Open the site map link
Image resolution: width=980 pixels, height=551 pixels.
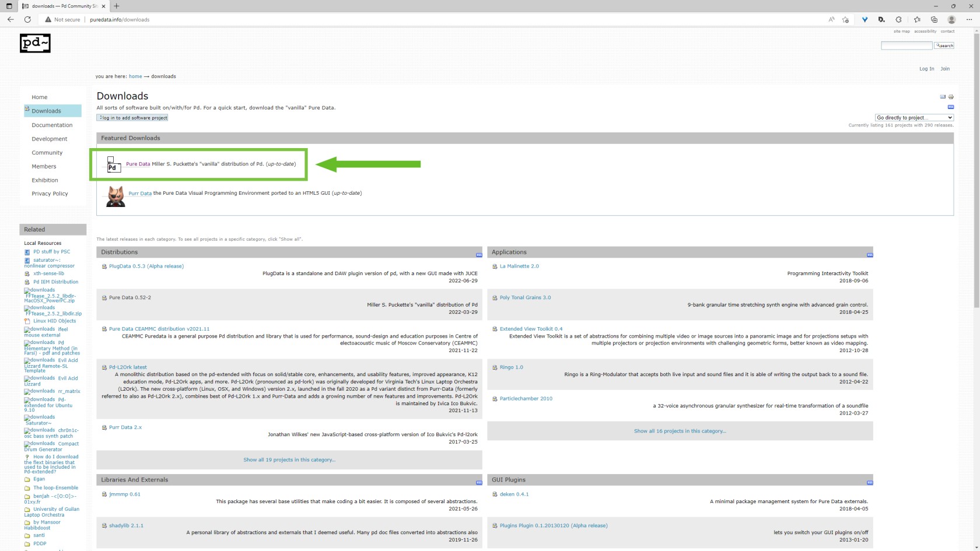(x=901, y=31)
